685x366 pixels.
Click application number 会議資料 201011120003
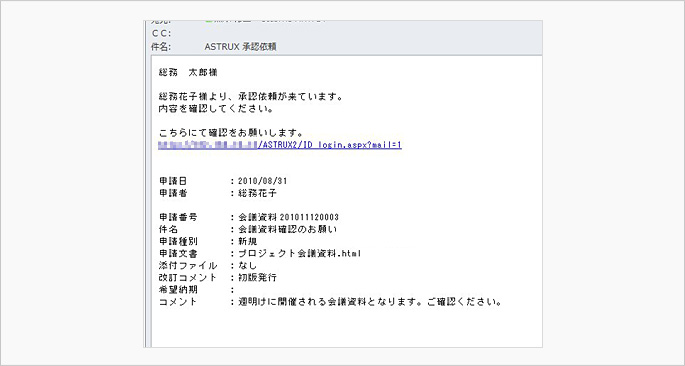(288, 217)
